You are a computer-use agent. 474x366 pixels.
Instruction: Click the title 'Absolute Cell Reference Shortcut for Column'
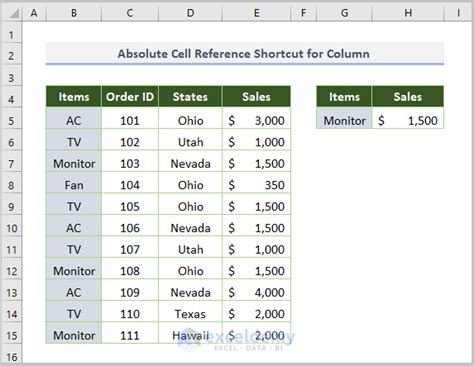[x=244, y=54]
